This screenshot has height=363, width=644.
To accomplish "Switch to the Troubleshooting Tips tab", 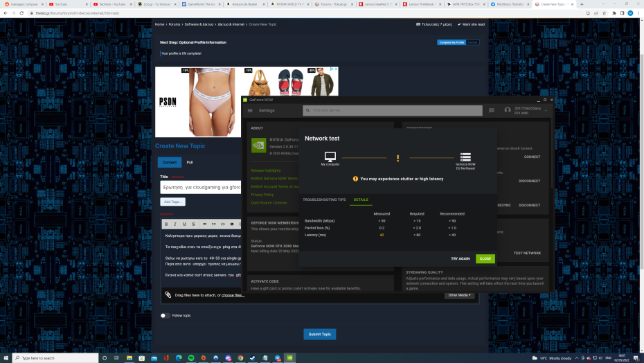I will point(324,200).
